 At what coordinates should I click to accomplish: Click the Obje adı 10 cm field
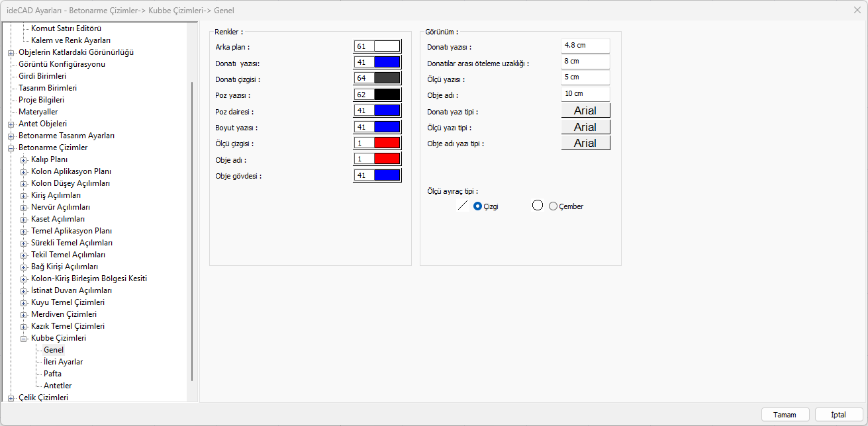(585, 94)
